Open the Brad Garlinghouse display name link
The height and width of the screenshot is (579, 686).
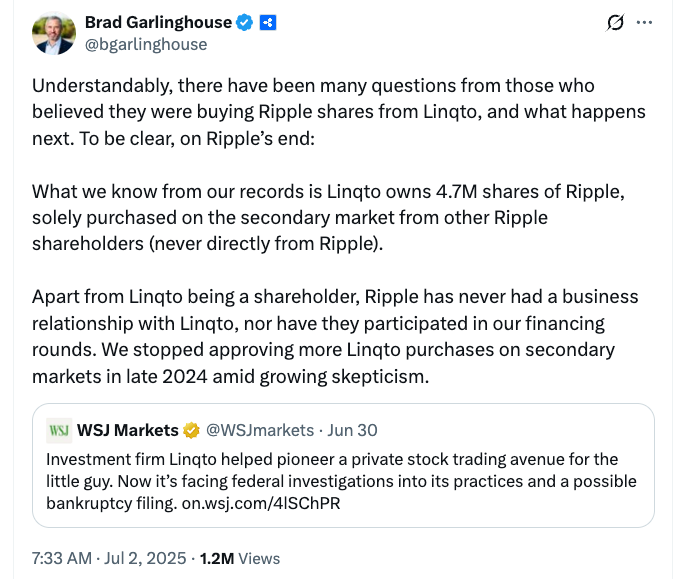[x=158, y=22]
